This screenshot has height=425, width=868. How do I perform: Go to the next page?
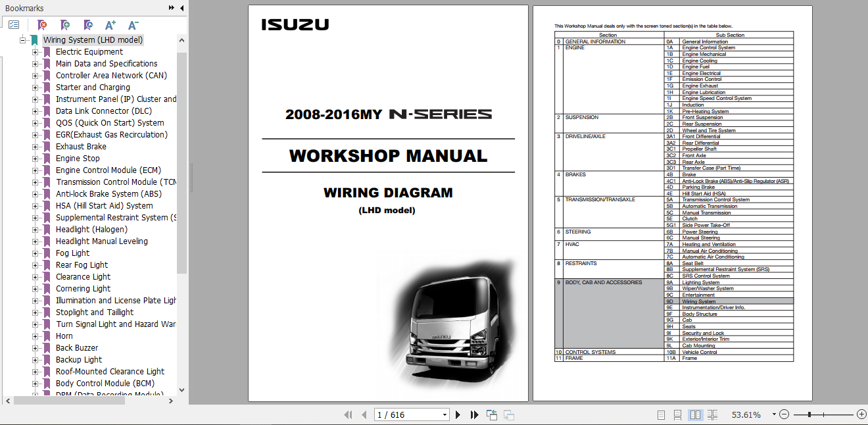tap(458, 415)
